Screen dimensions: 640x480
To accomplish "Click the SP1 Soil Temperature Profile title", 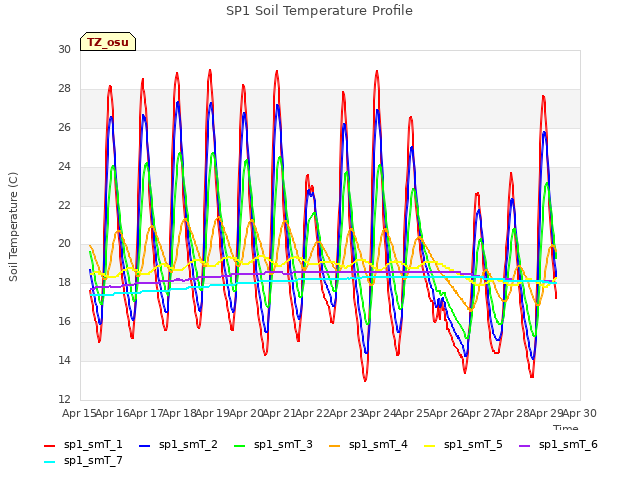I will coord(319,11).
